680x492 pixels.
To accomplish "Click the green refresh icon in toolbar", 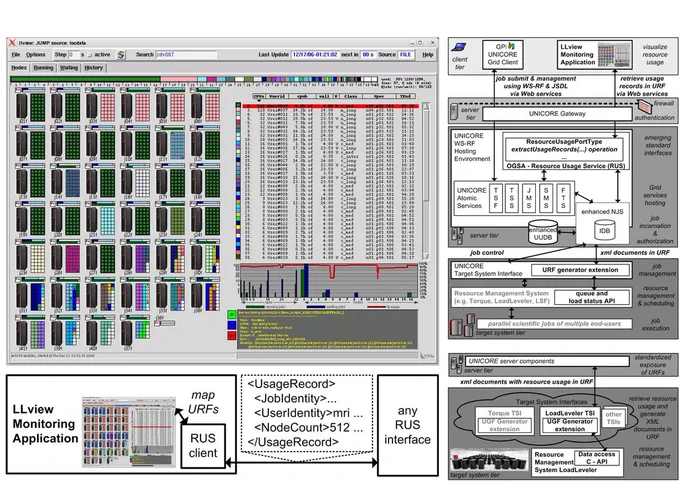I will [121, 55].
